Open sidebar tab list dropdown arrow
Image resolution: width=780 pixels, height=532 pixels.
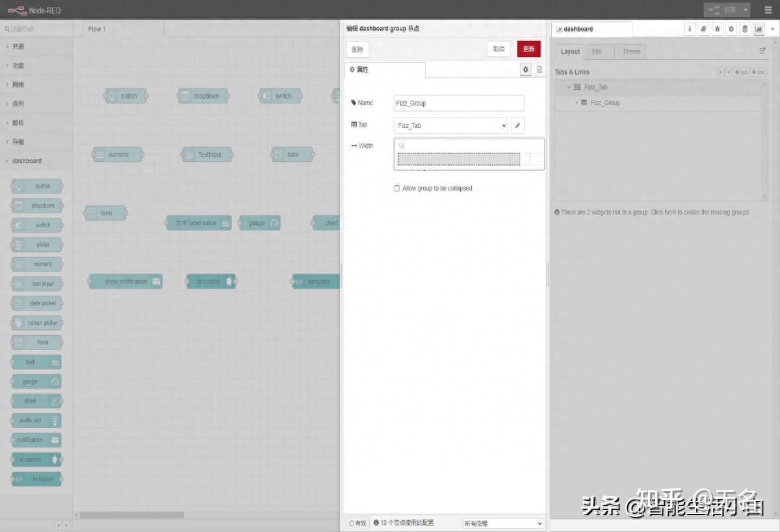point(772,29)
